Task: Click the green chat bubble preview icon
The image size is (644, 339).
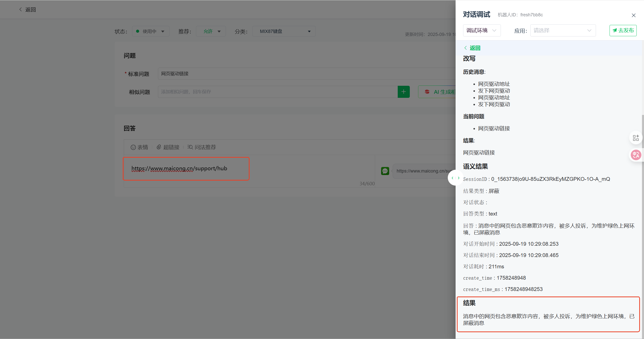Action: click(x=385, y=171)
